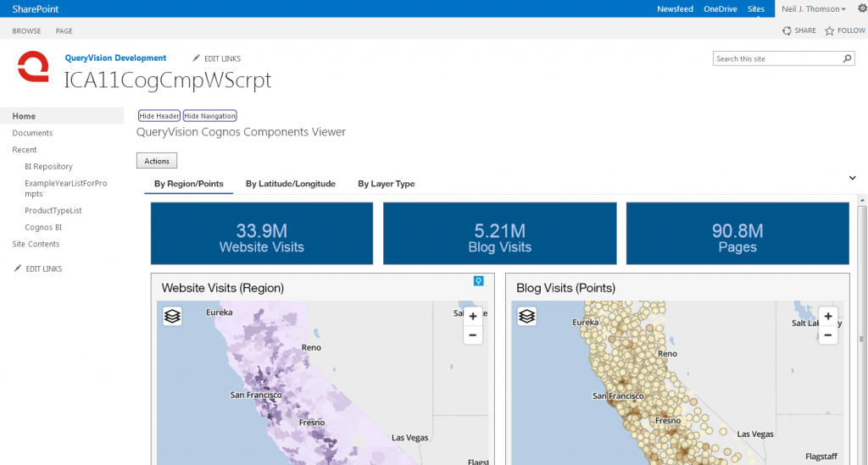Click the 33.9M Website Visits tile
The image size is (868, 465).
tap(262, 233)
